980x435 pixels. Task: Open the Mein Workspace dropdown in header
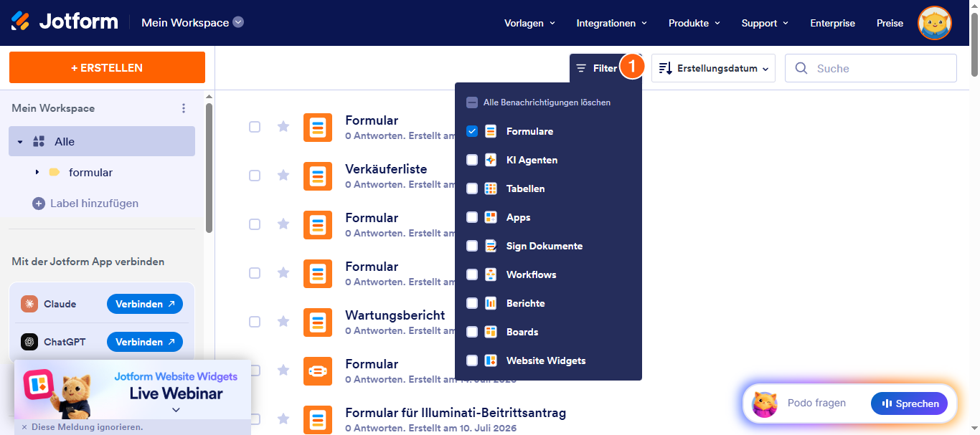[192, 22]
